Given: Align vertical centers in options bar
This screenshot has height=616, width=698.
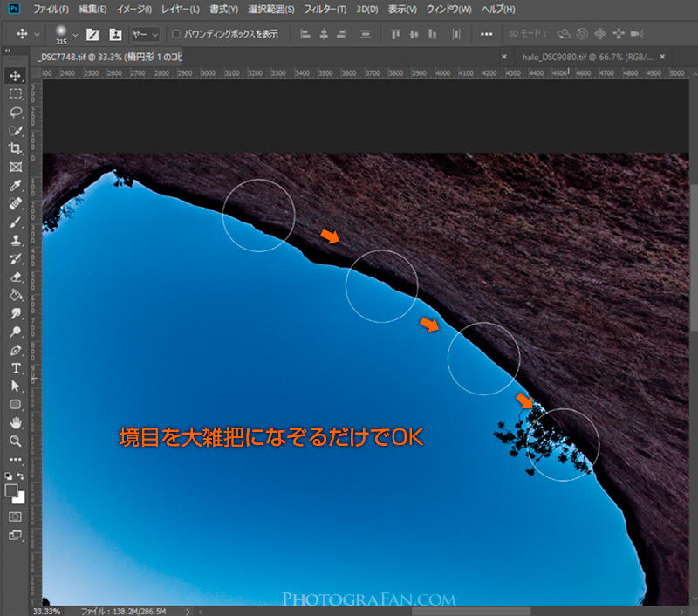Looking at the screenshot, I should coord(414,34).
